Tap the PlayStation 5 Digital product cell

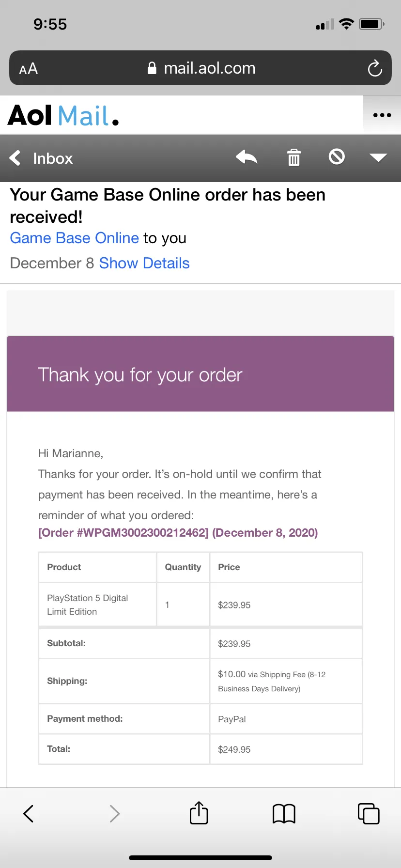coord(97,604)
